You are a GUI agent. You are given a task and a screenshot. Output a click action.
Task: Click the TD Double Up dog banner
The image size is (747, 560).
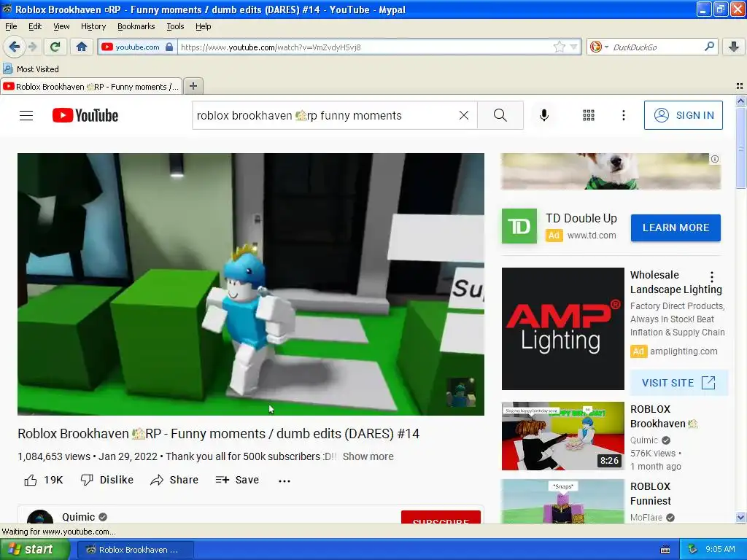(611, 171)
